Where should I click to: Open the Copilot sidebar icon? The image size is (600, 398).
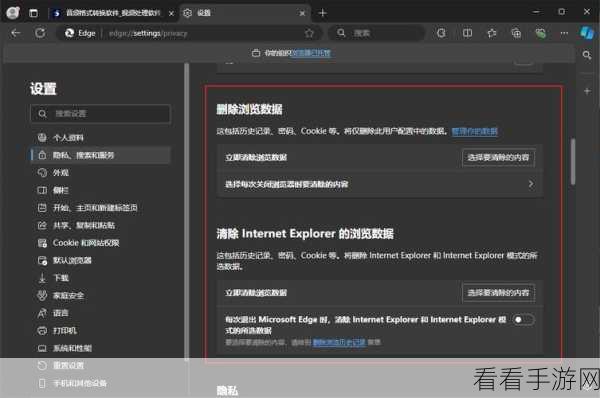(587, 33)
